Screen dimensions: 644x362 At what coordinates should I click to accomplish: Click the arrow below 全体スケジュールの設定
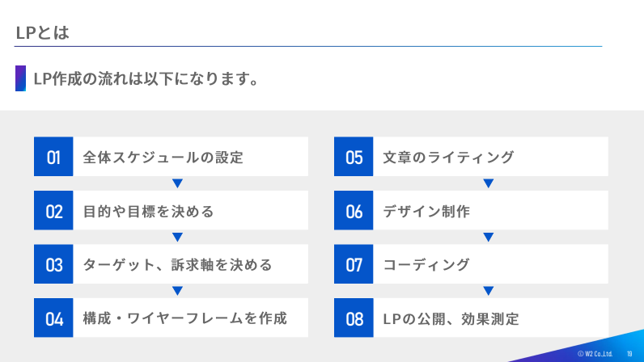pos(177,183)
